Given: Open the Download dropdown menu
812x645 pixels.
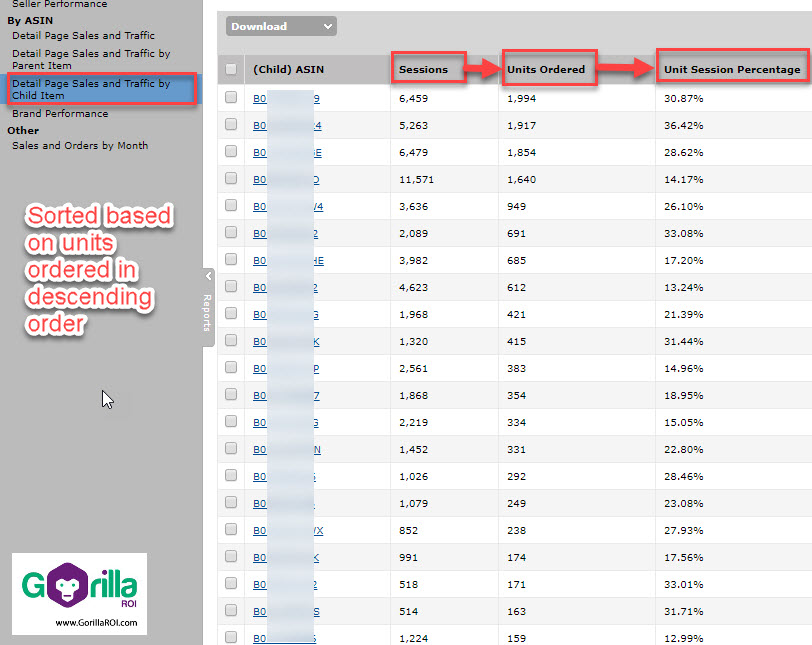Looking at the screenshot, I should click(x=280, y=26).
